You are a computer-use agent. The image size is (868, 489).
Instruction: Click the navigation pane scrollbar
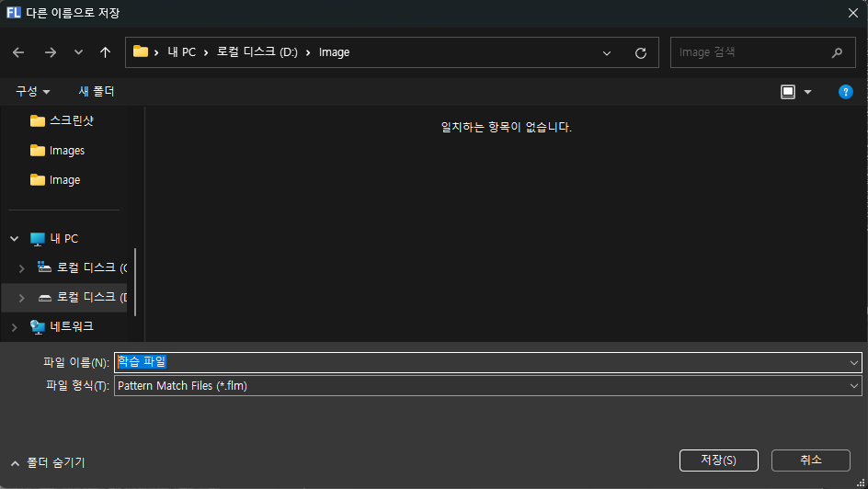pyautogui.click(x=135, y=282)
